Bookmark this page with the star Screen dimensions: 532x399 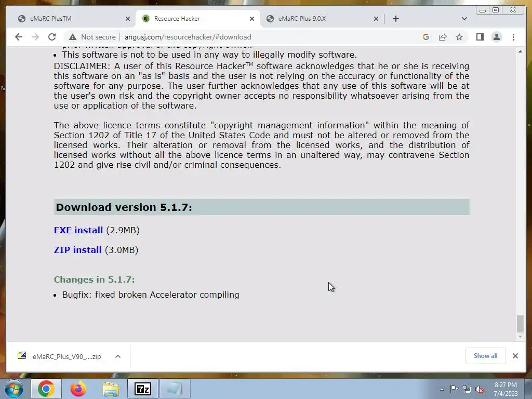pyautogui.click(x=459, y=37)
